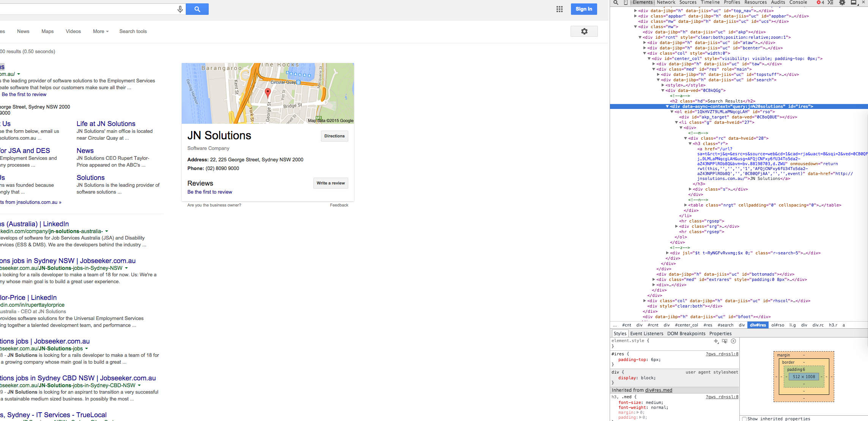Open the div#res.med inherited-from link

click(659, 390)
